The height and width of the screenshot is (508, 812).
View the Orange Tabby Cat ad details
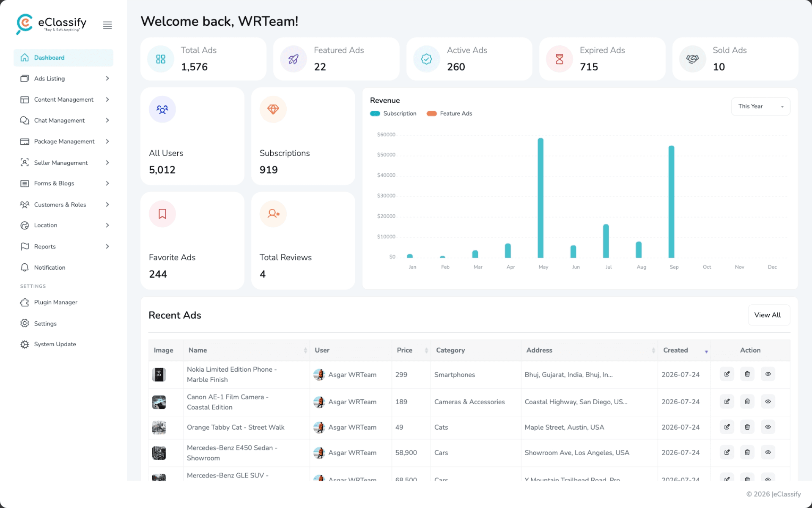(x=768, y=427)
